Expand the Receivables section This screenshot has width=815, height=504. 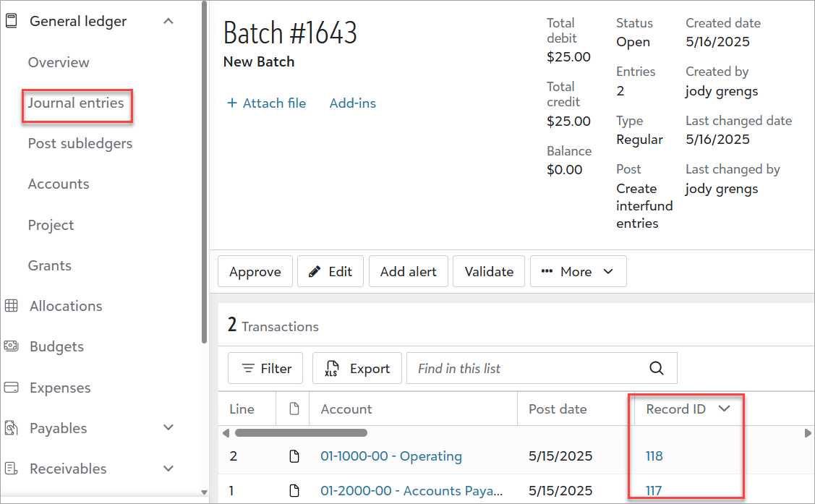168,469
